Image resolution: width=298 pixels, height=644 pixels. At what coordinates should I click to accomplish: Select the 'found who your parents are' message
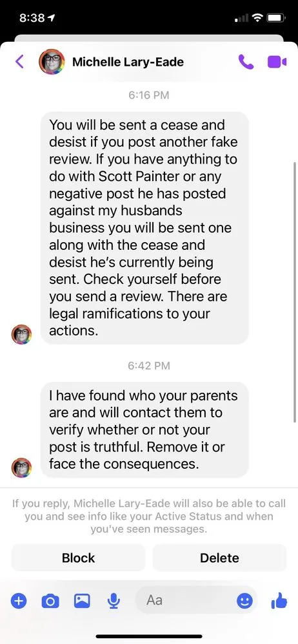click(144, 430)
